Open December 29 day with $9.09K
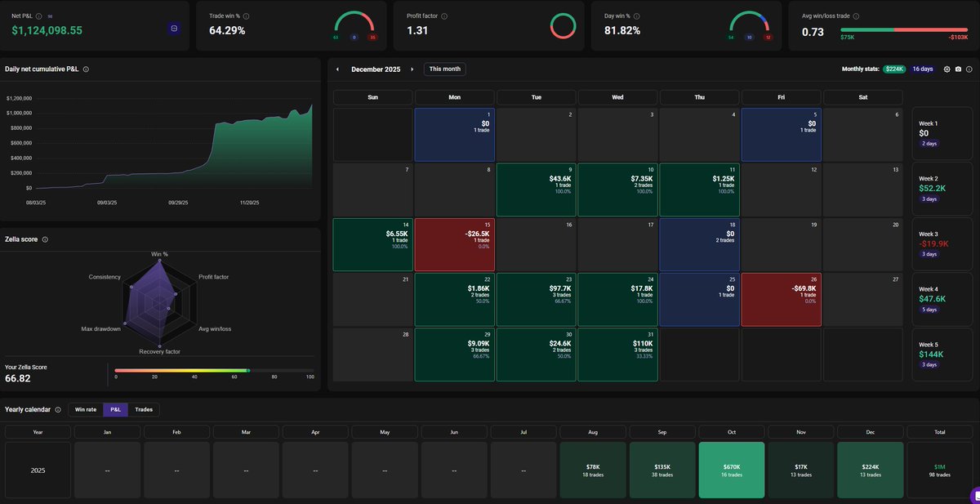This screenshot has width=980, height=504. (x=454, y=355)
